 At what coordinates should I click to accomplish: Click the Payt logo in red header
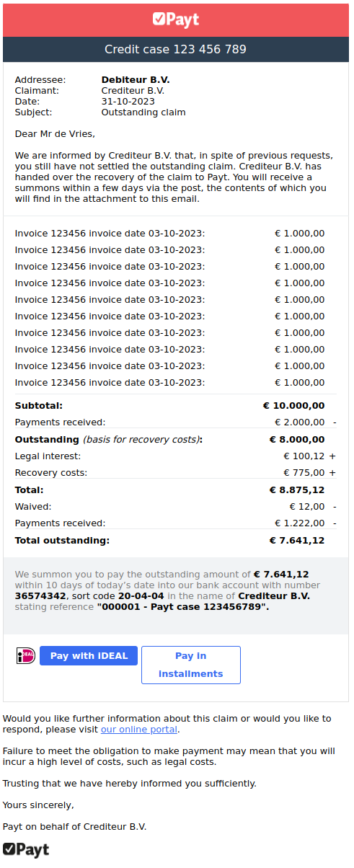[176, 19]
